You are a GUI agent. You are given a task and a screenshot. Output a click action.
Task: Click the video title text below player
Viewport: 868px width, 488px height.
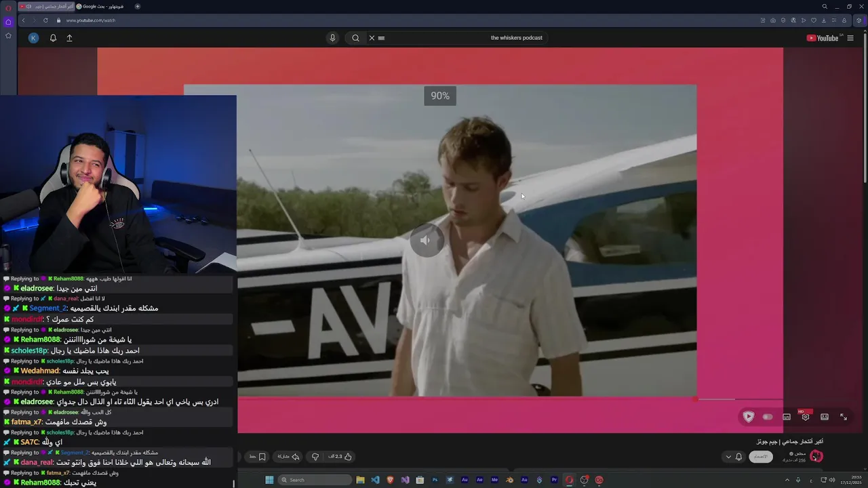790,442
